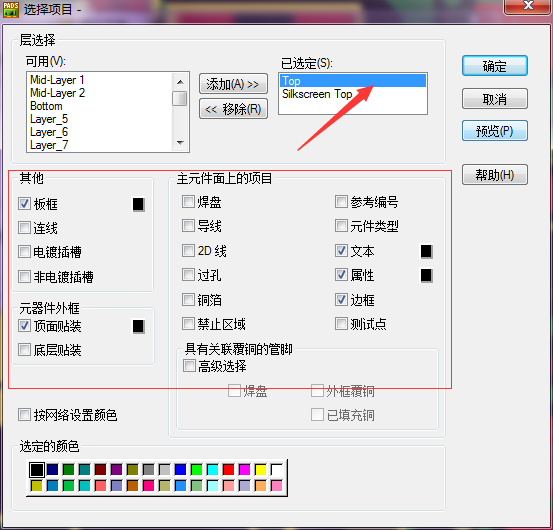Check the 参考编号 checkbox
Viewport: 553px width, 530px height.
(x=341, y=202)
